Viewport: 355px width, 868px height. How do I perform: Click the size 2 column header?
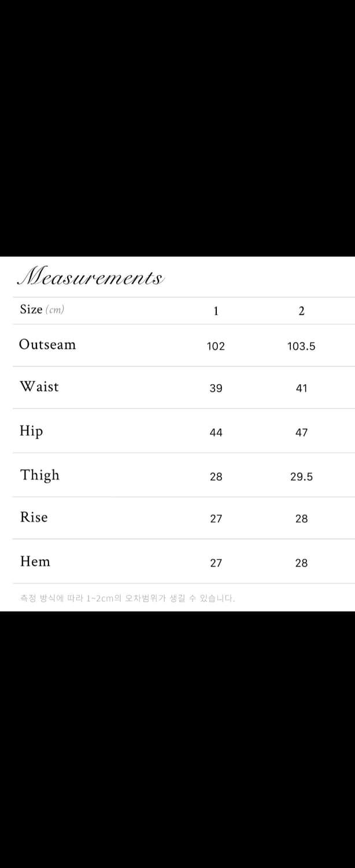click(x=301, y=311)
